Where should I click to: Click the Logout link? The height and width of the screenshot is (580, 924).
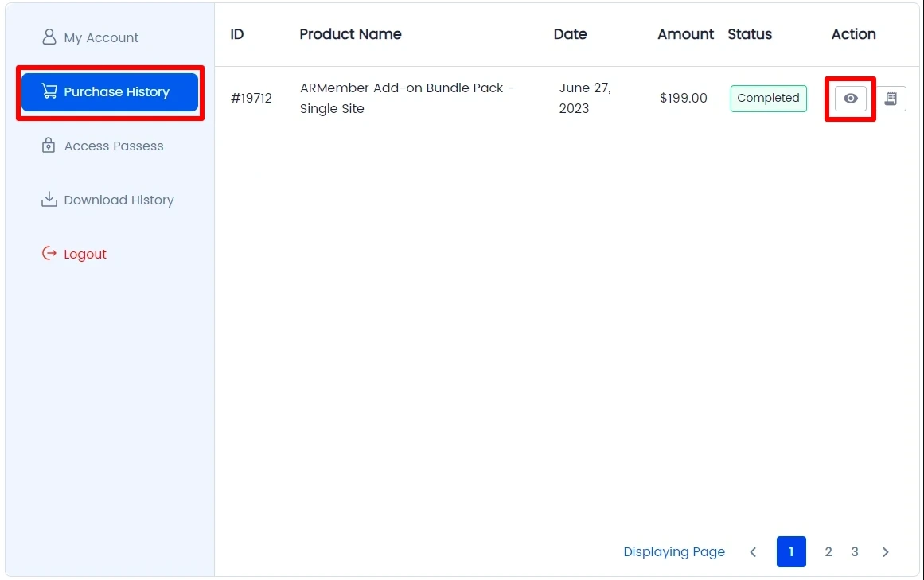[x=74, y=254]
